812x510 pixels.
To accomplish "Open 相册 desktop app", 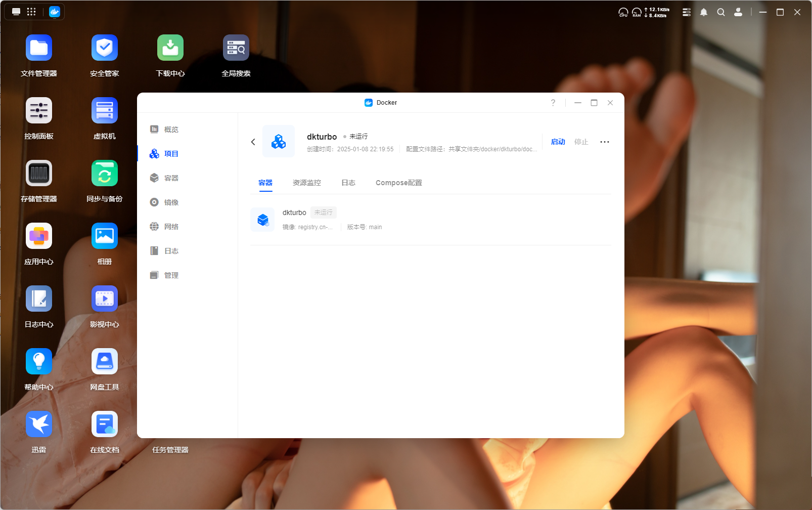I will [x=105, y=236].
